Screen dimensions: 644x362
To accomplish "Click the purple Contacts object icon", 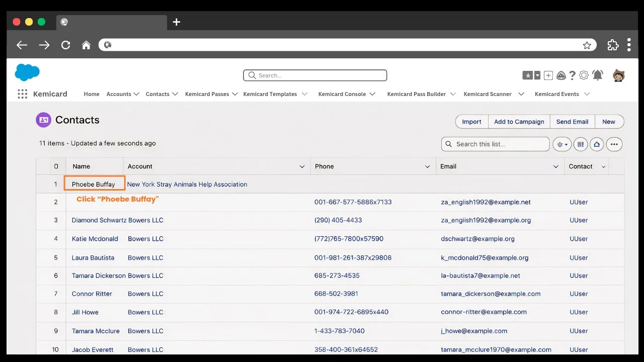I will point(43,120).
